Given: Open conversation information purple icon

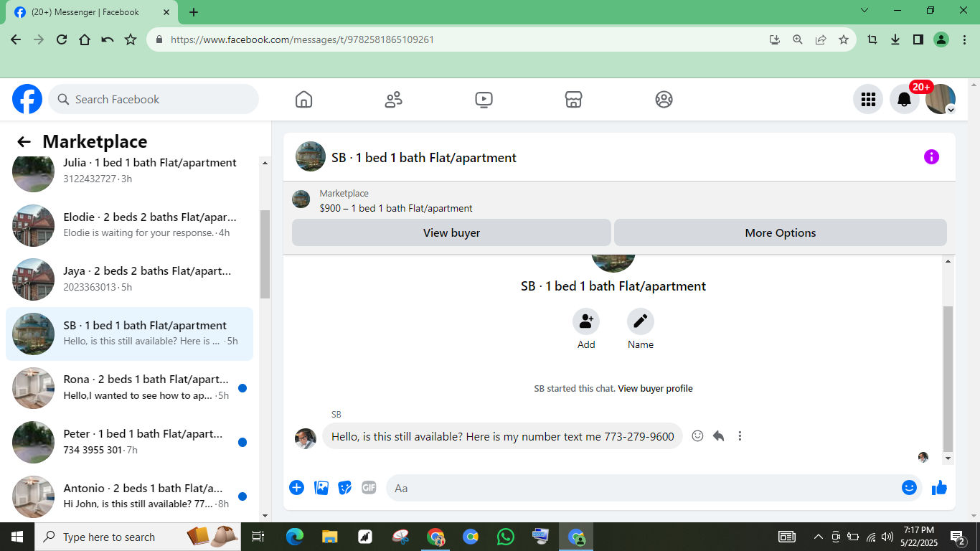Looking at the screenshot, I should (931, 157).
